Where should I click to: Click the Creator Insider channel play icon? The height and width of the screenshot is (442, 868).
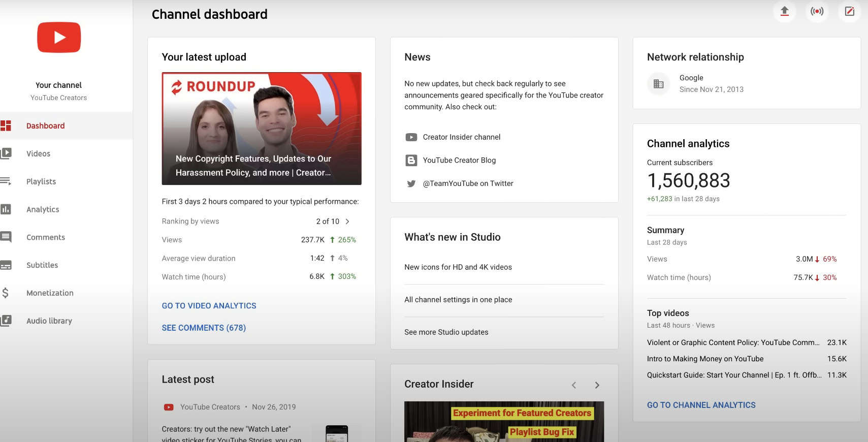[x=411, y=137]
